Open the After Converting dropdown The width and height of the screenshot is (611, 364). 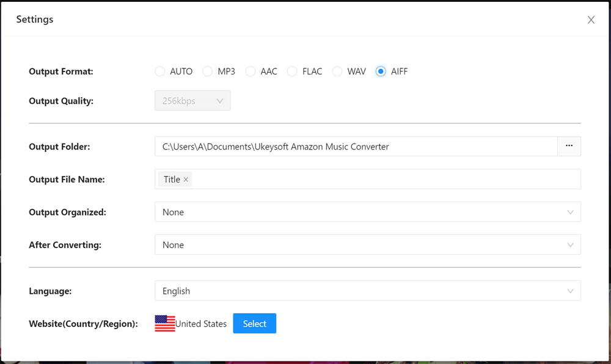tap(367, 245)
